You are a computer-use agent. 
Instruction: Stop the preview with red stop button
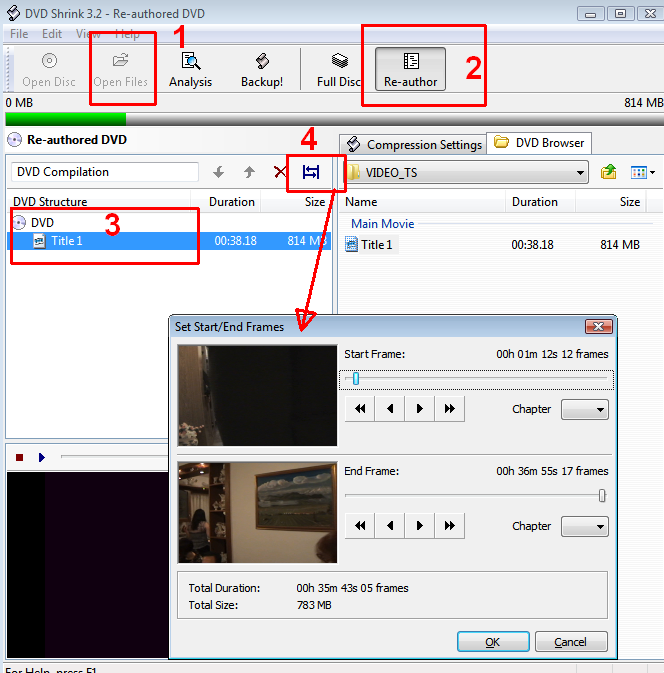[x=19, y=458]
